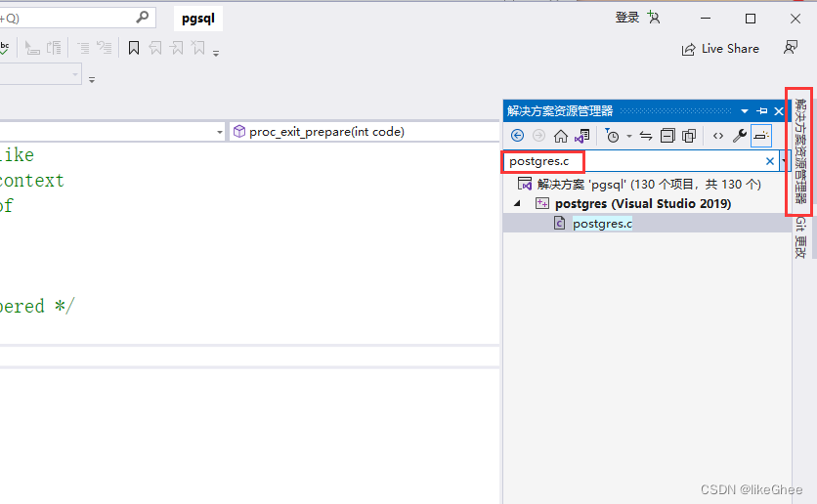Open Solution Explorer window position menu
817x504 pixels.
(x=745, y=111)
